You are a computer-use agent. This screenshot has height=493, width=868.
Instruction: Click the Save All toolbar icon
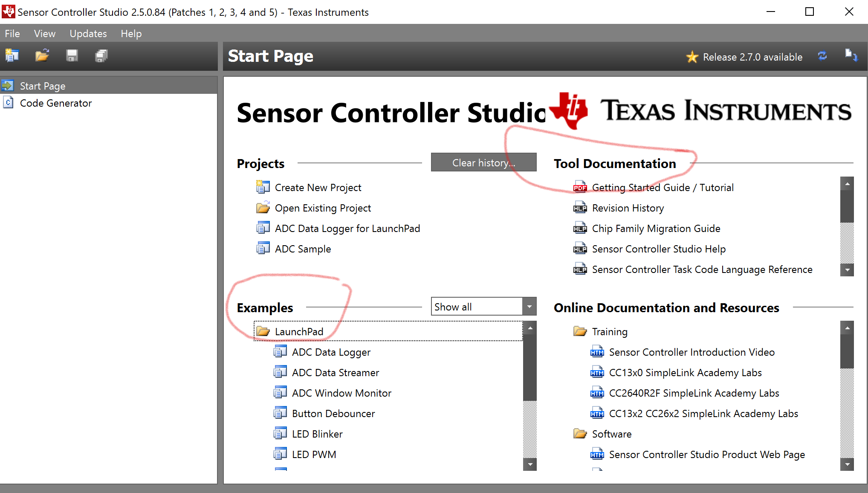(x=101, y=55)
